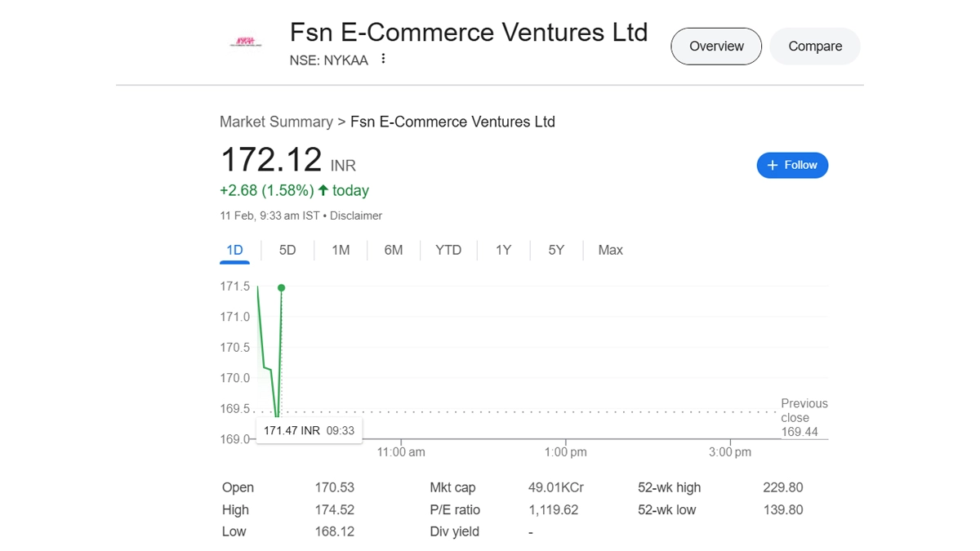Show the 1M price chart
Screen dimensions: 980x551
click(x=341, y=251)
